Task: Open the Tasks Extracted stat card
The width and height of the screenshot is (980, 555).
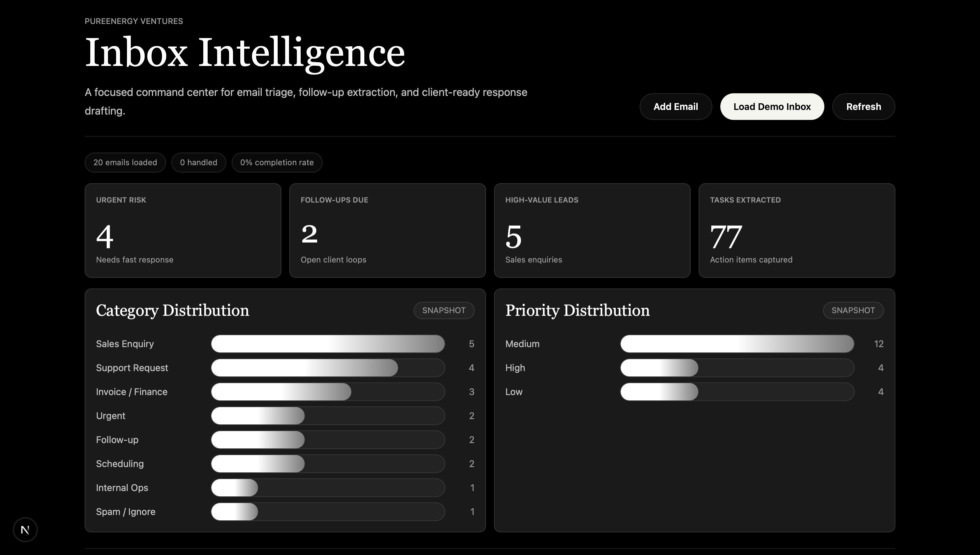Action: click(x=797, y=231)
